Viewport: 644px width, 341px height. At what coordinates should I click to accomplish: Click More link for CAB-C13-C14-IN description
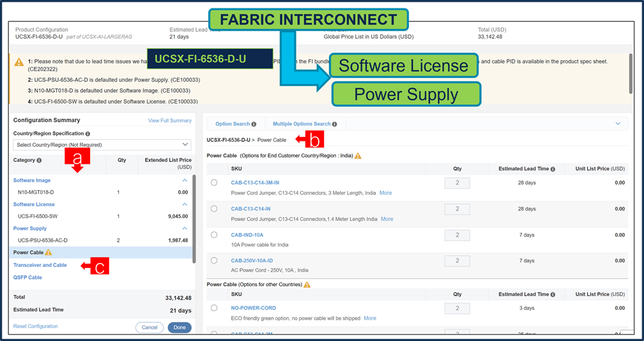click(387, 219)
